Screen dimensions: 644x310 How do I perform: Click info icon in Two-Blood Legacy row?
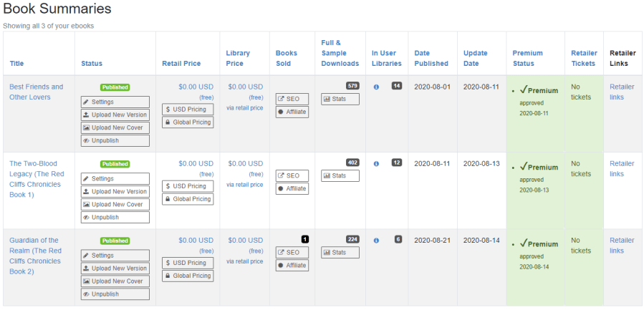tap(377, 163)
